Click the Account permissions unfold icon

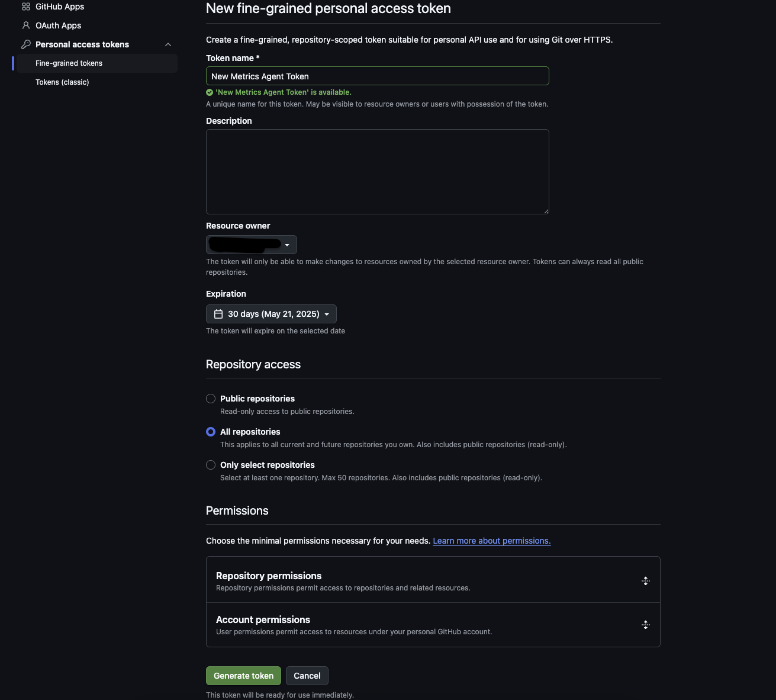coord(646,625)
